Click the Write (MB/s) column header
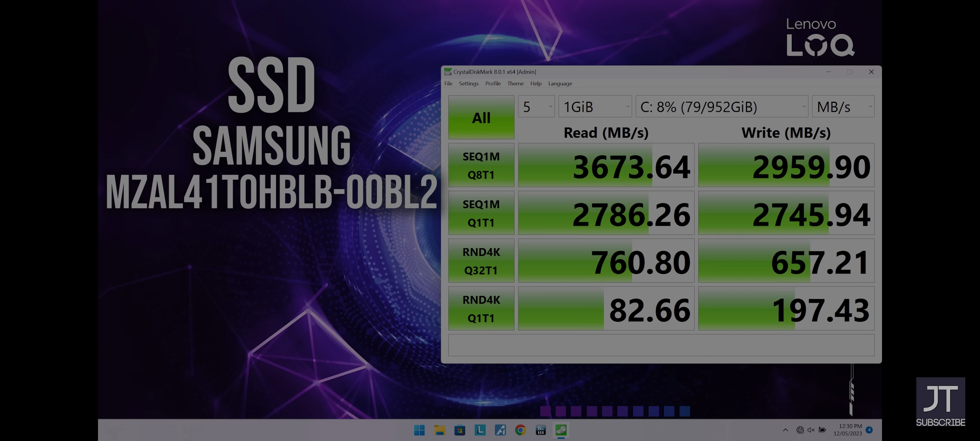The image size is (980, 441). [x=786, y=133]
